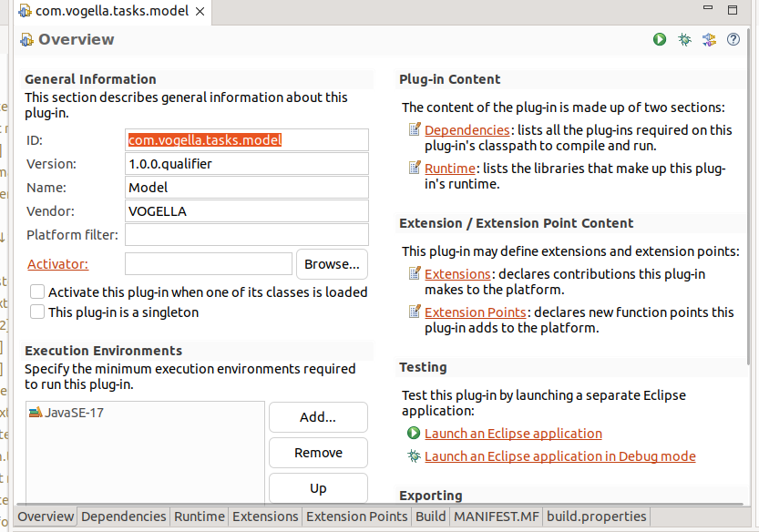This screenshot has height=532, width=759.
Task: Launch Eclipse application via green run icon
Action: (660, 39)
